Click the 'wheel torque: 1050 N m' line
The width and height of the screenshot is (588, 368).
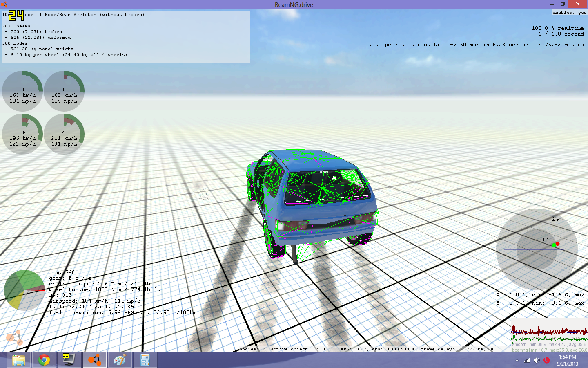tap(105, 289)
